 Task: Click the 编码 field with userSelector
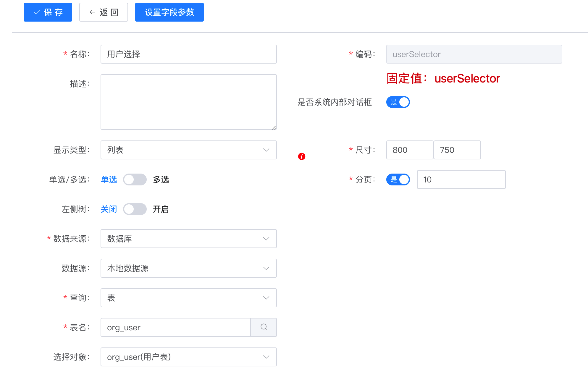pos(474,54)
